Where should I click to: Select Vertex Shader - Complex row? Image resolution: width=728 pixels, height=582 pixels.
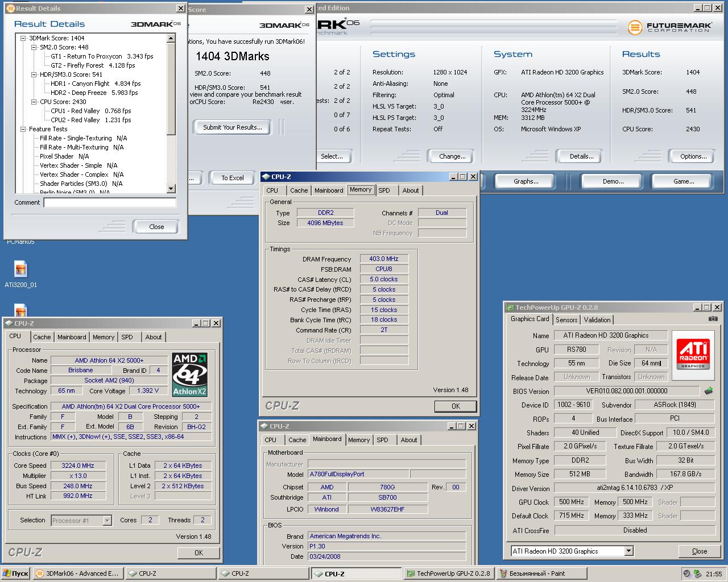pos(82,174)
